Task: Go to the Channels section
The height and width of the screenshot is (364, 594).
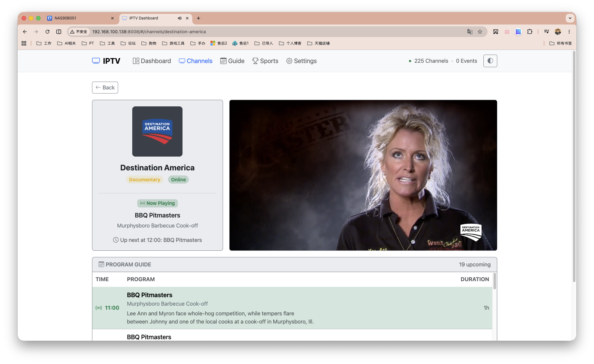Action: pos(196,61)
